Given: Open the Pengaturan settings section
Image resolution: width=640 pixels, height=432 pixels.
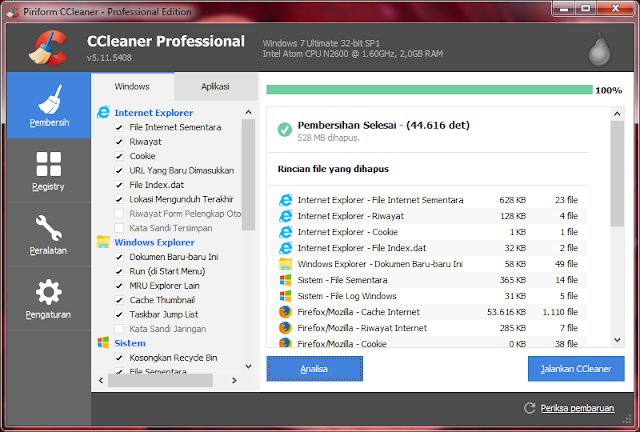Looking at the screenshot, I should coord(49,298).
